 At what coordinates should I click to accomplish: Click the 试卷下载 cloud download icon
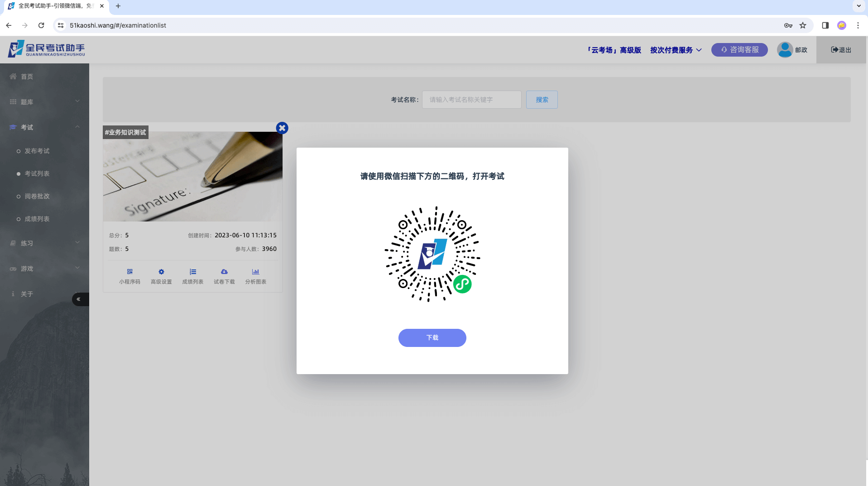[224, 272]
